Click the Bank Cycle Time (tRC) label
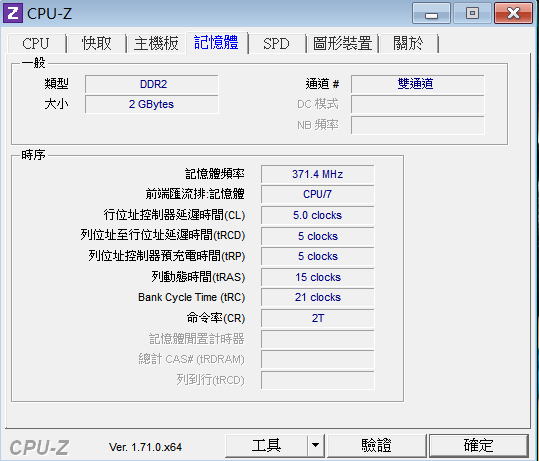This screenshot has width=539, height=461. 191,297
